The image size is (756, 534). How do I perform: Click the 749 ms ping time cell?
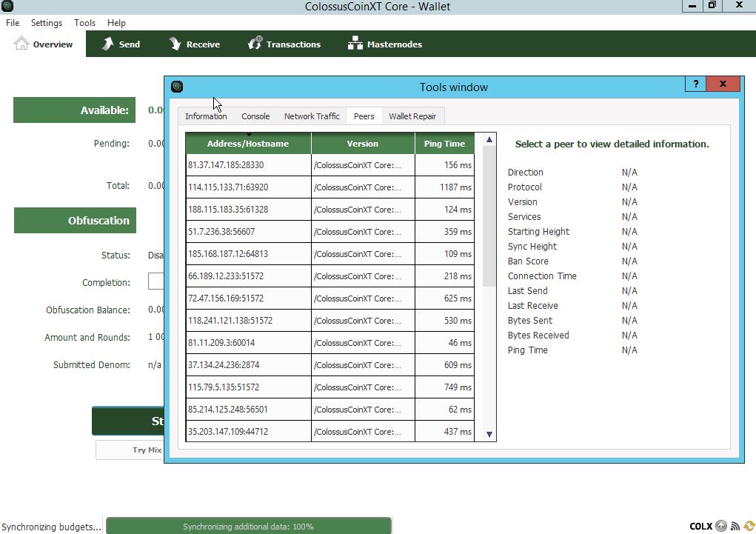click(444, 387)
